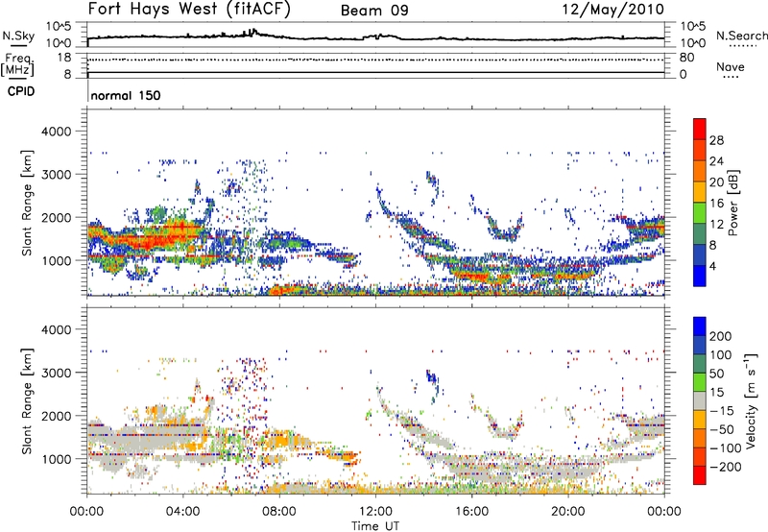Click 'Power [dB]' colorbar title

coord(732,203)
